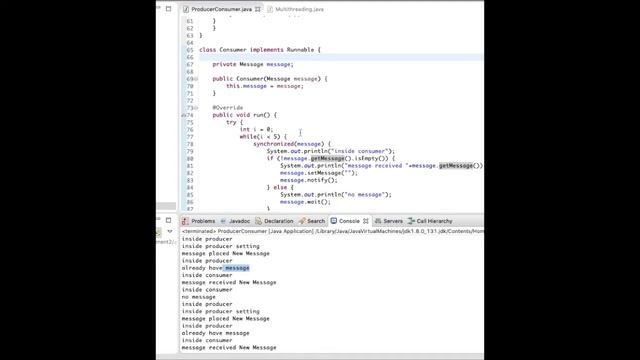
Task: Click the Servers tab icon
Action: (x=378, y=221)
